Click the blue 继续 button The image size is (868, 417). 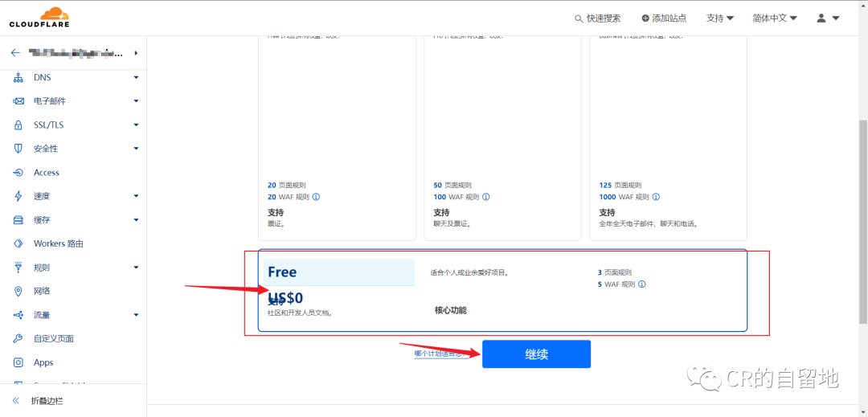[x=536, y=354]
